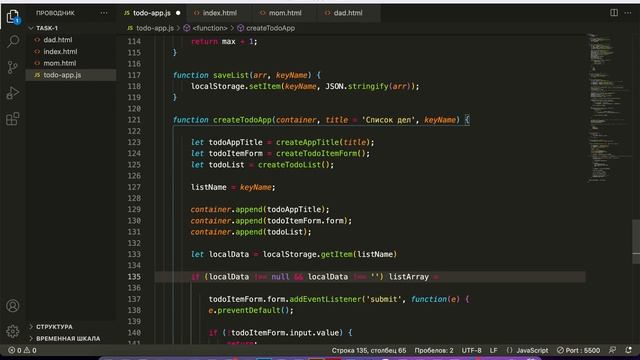This screenshot has width=640, height=360.
Task: Click the UTF-8 encoding status item
Action: pos(471,350)
